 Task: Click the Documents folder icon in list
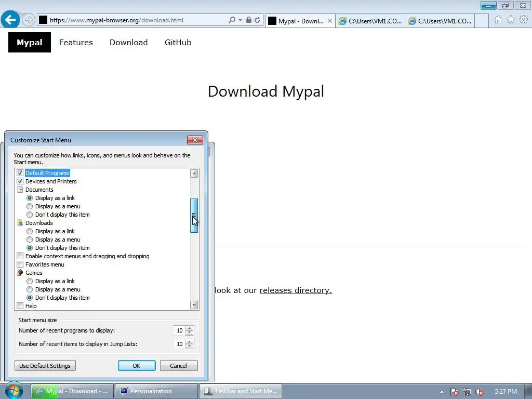click(20, 190)
